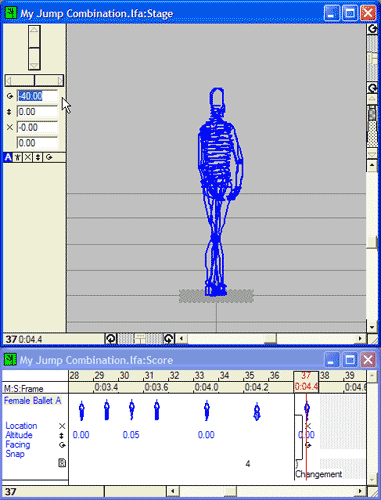Click the arrows icon next to Altitude label

tap(62, 436)
